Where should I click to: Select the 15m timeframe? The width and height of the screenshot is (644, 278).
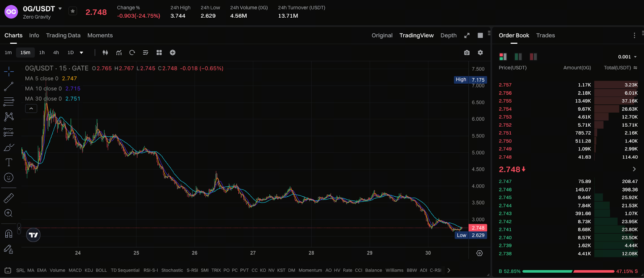(x=25, y=53)
